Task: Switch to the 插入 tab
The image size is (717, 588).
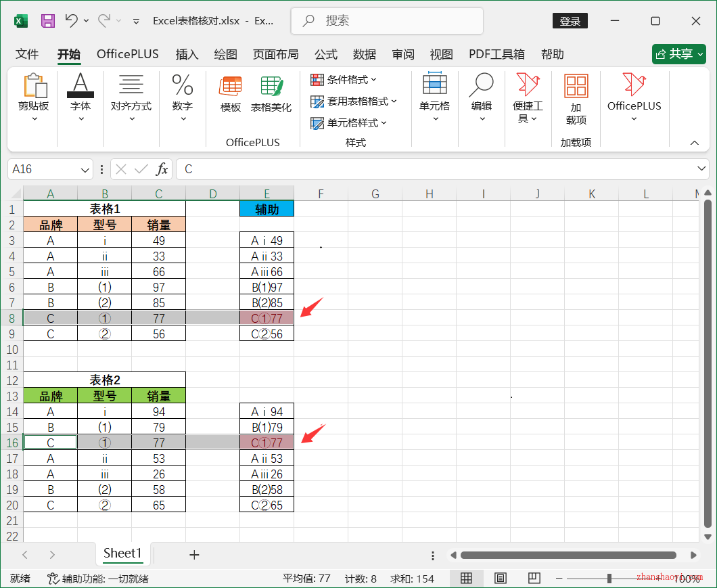Action: [x=187, y=54]
